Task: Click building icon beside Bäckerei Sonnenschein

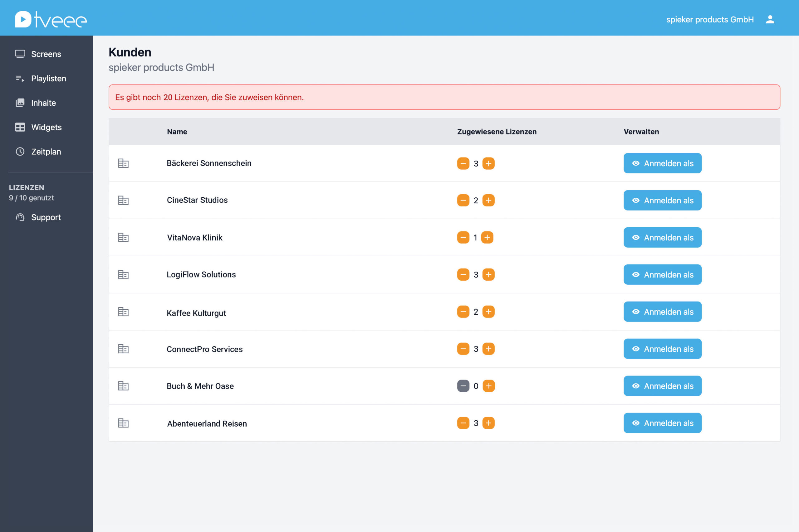Action: click(x=123, y=163)
